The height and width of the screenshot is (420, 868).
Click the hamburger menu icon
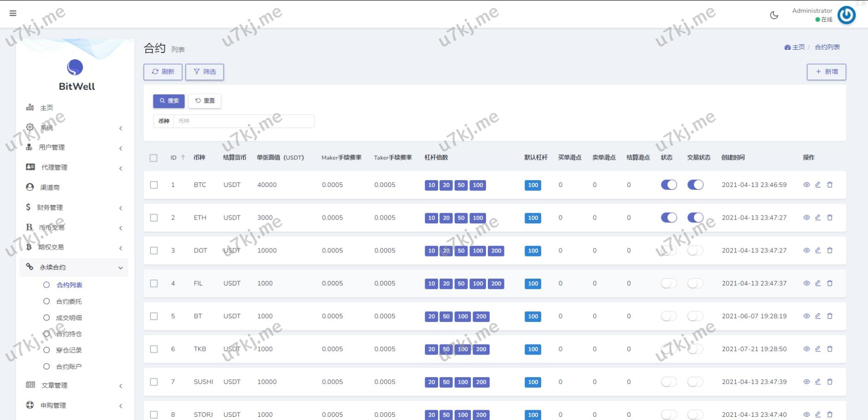click(13, 13)
